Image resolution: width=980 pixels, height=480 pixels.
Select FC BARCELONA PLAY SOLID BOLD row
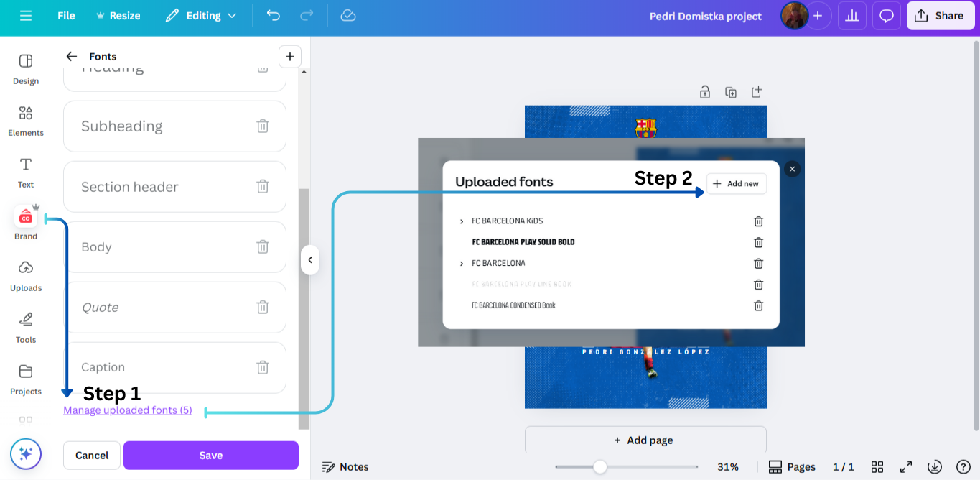(x=523, y=242)
